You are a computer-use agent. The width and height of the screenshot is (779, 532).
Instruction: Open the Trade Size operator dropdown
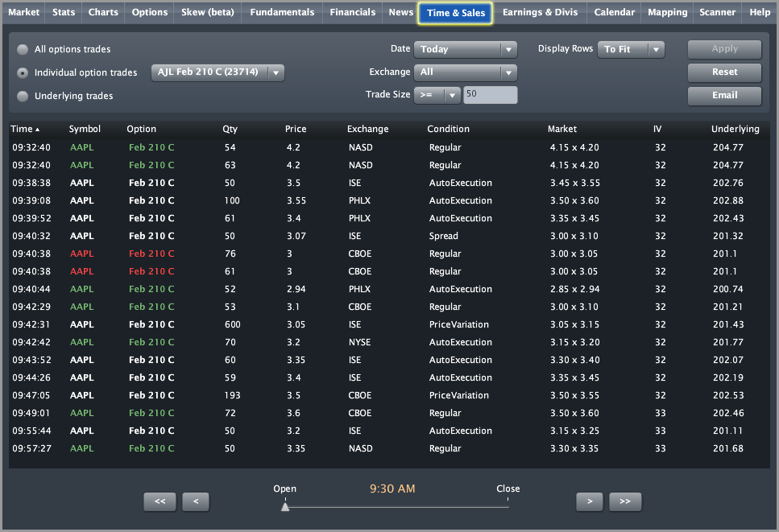pos(437,95)
